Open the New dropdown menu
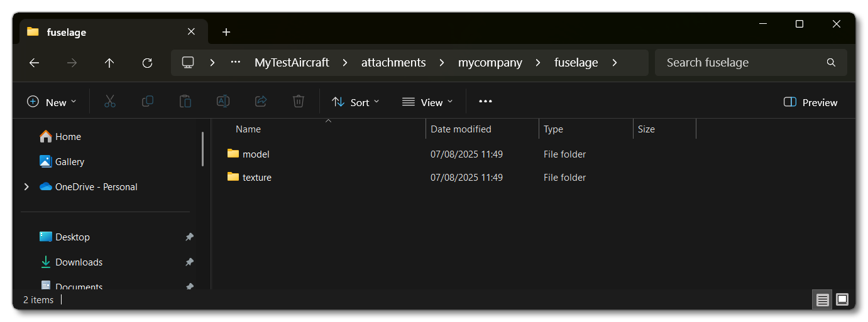The width and height of the screenshot is (868, 322). click(52, 102)
